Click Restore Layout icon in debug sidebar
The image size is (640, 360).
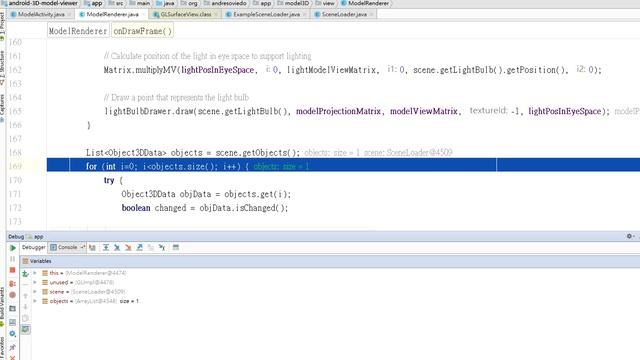(x=13, y=322)
